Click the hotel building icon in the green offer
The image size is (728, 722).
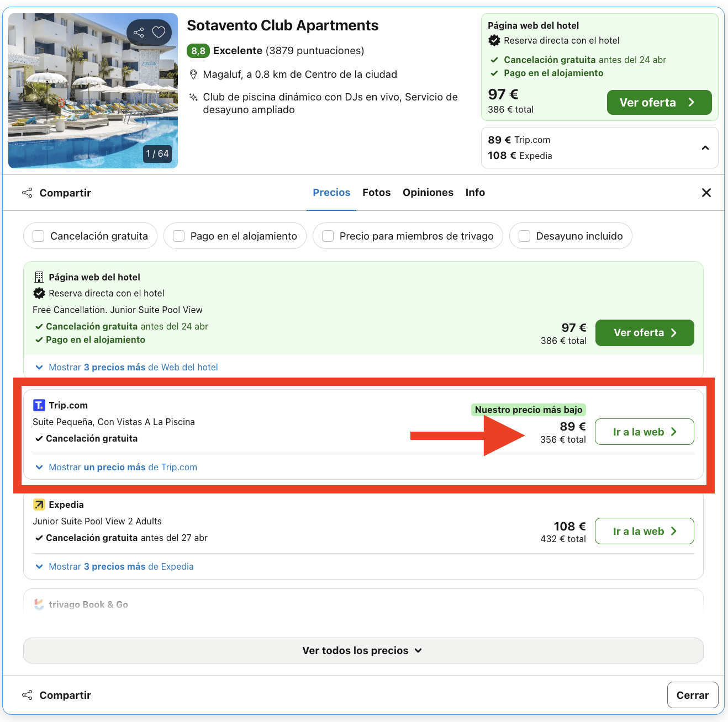point(39,277)
